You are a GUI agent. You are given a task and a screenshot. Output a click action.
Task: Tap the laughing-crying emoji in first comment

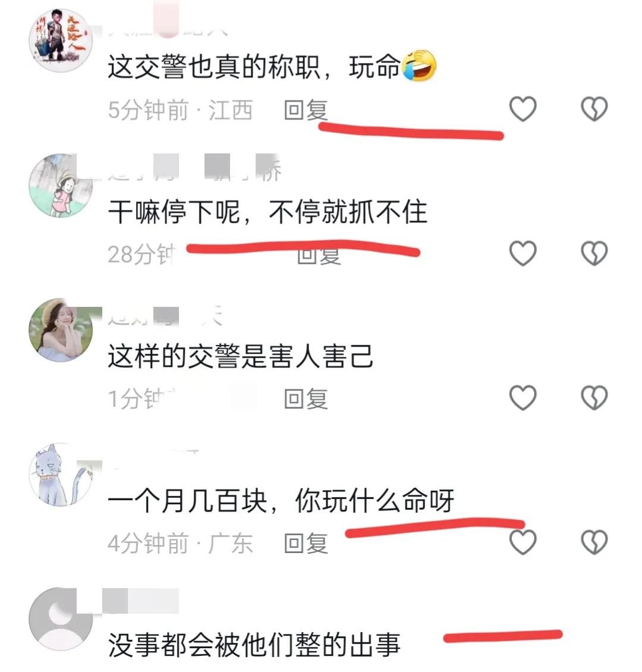(418, 65)
